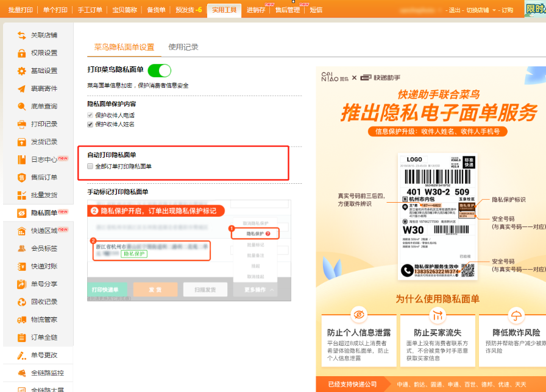Click the 切换店铺 link
Image resolution: width=546 pixels, height=392 pixels.
478,10
